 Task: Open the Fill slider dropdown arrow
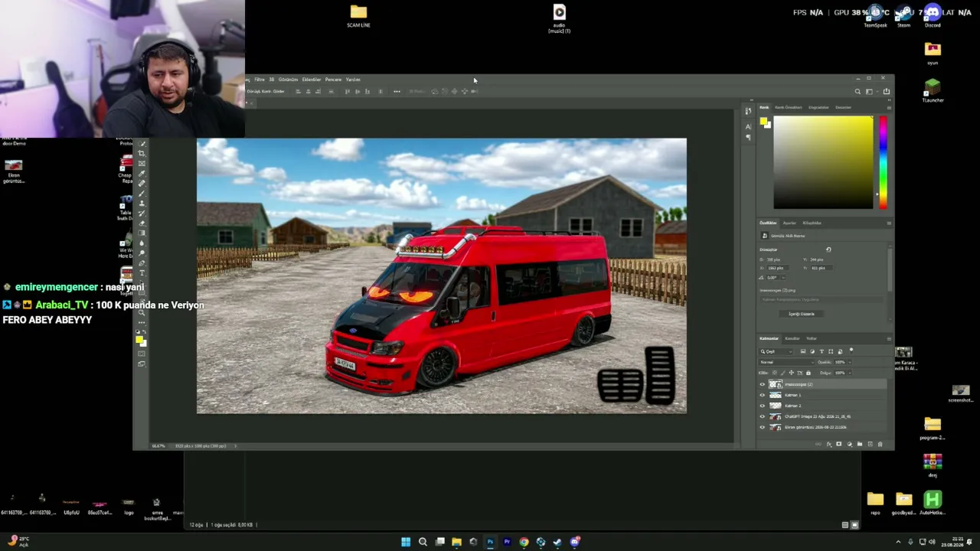coord(851,373)
